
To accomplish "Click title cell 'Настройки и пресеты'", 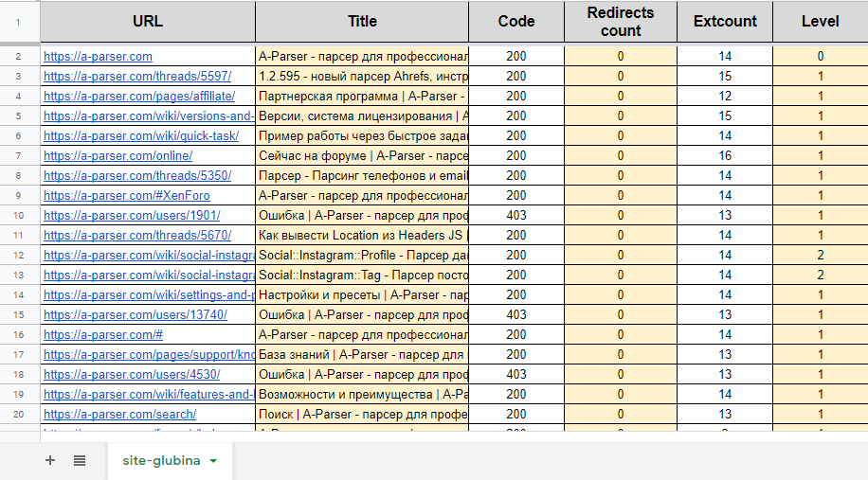I will 362,295.
